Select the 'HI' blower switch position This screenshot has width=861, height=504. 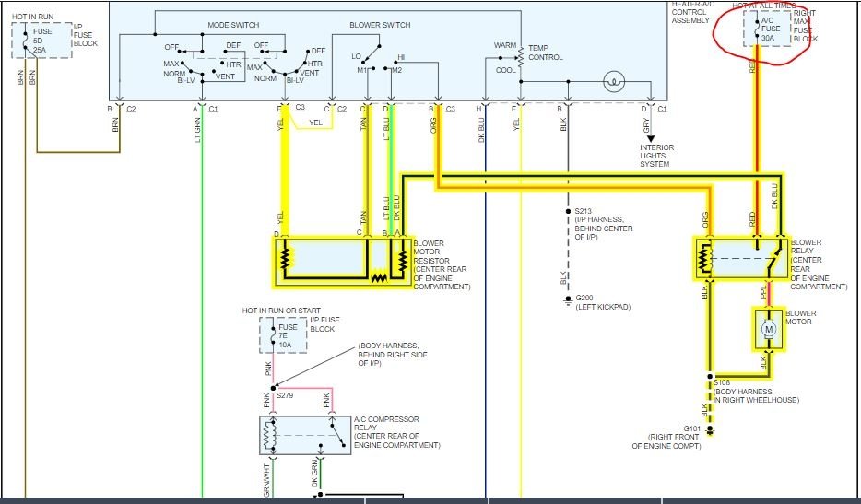[401, 57]
